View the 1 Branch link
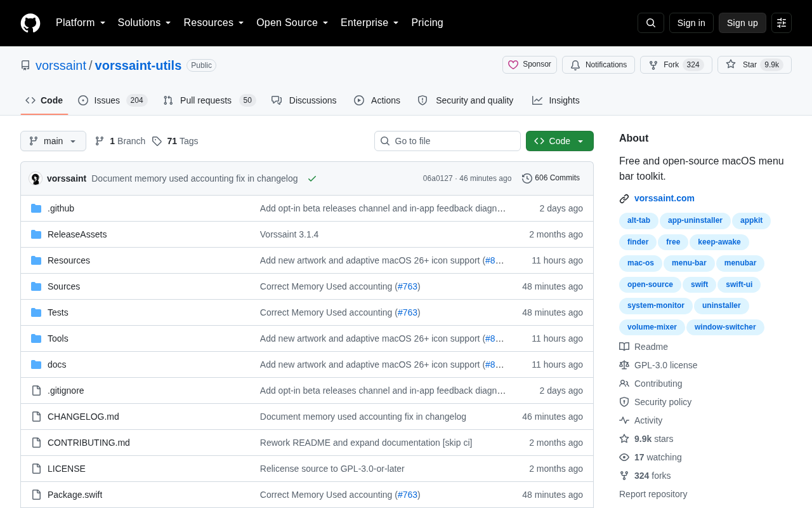The image size is (812, 508). point(121,141)
